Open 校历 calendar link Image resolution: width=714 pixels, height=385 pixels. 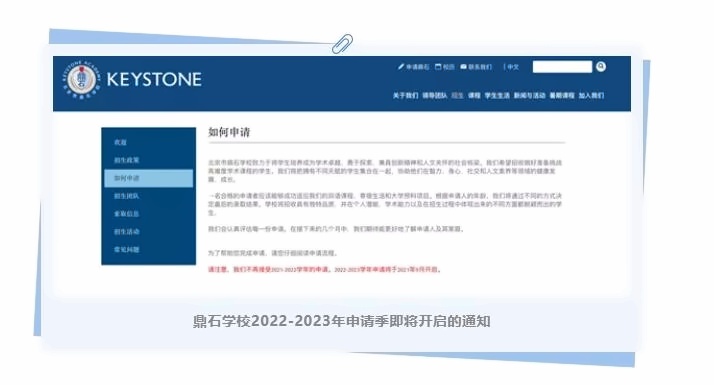coord(445,67)
